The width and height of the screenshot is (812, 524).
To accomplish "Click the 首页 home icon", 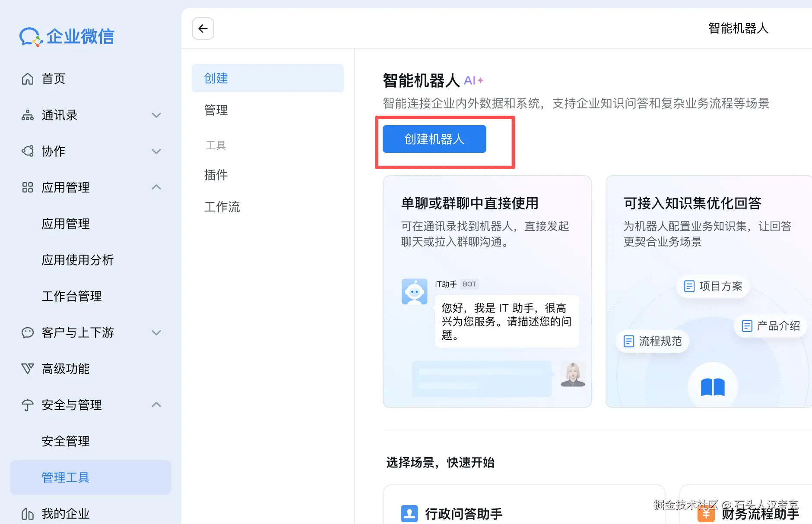I will (28, 79).
